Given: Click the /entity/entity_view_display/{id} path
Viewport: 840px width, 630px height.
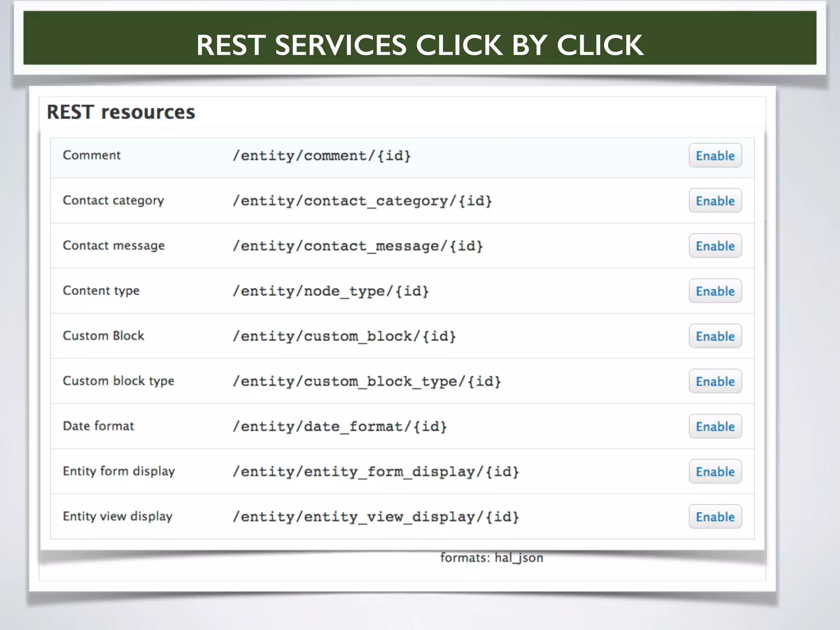Looking at the screenshot, I should 376,517.
